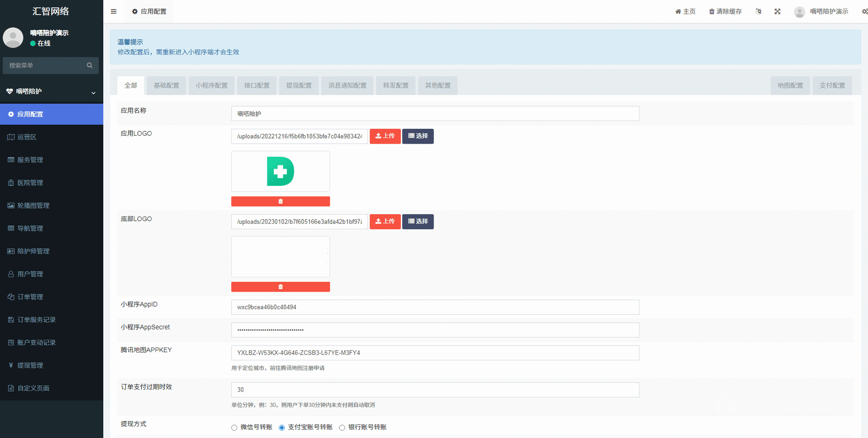This screenshot has height=438, width=868.
Task: Select 支付宝账号转账 radio option
Action: pos(282,428)
